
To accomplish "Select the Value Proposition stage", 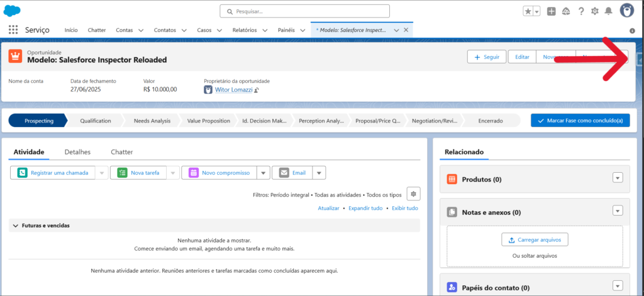I will [208, 121].
